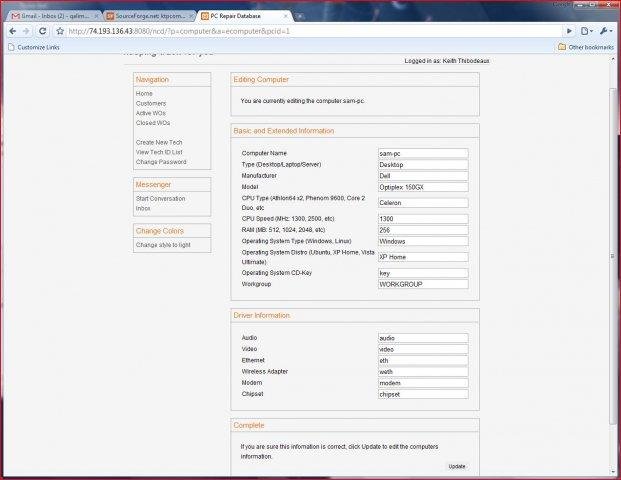Click the Type field containing Desktop

click(x=423, y=164)
